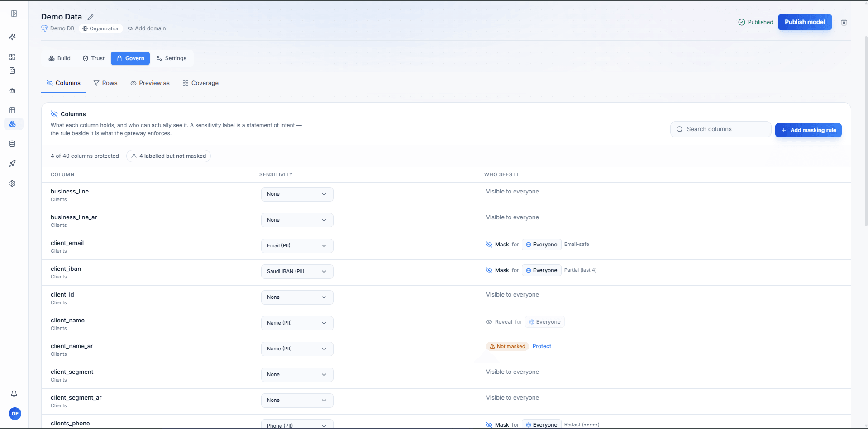
Task: Switch to the Build tab
Action: [60, 58]
